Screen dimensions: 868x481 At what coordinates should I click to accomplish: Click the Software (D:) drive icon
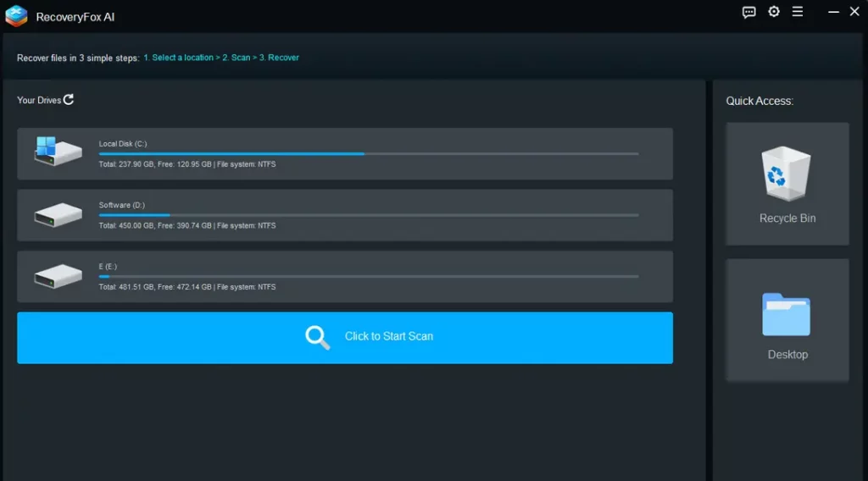[x=58, y=215]
